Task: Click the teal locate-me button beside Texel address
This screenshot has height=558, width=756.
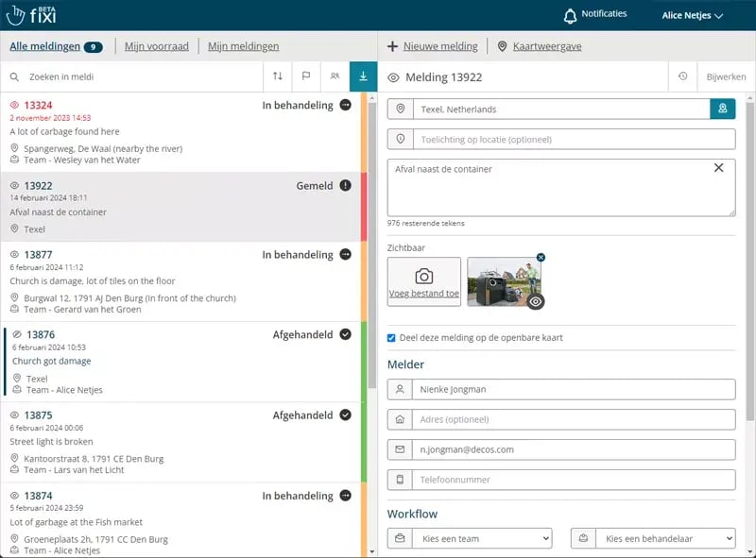Action: pyautogui.click(x=723, y=110)
